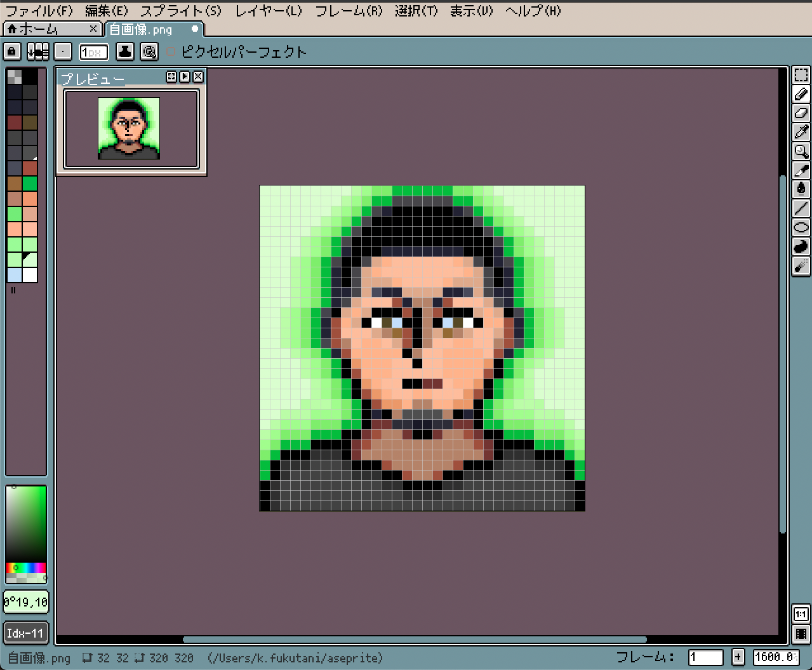The image size is (812, 670).
Task: Click the plus button to add frame
Action: [x=738, y=657]
